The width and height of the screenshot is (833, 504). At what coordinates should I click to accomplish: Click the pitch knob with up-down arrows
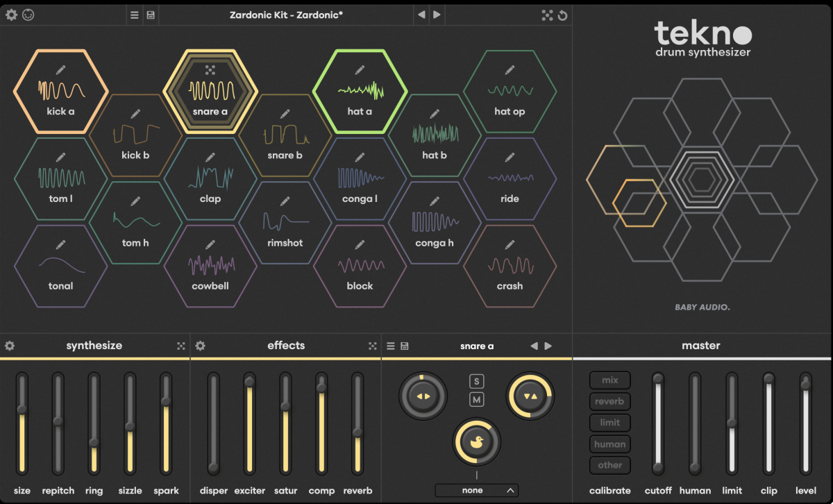[530, 396]
